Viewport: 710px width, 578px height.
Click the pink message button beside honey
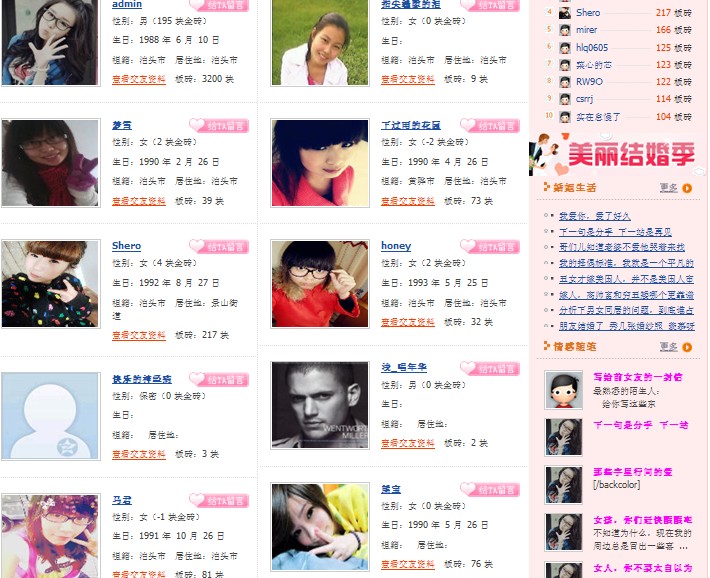tap(490, 246)
